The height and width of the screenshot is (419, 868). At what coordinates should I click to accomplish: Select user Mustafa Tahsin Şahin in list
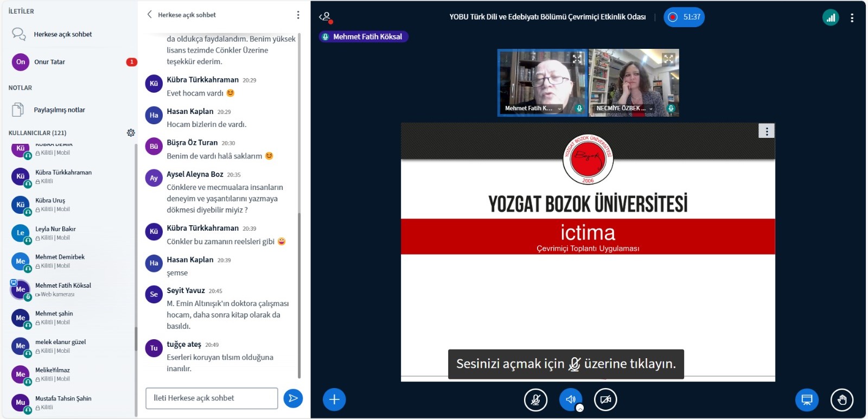pos(71,402)
